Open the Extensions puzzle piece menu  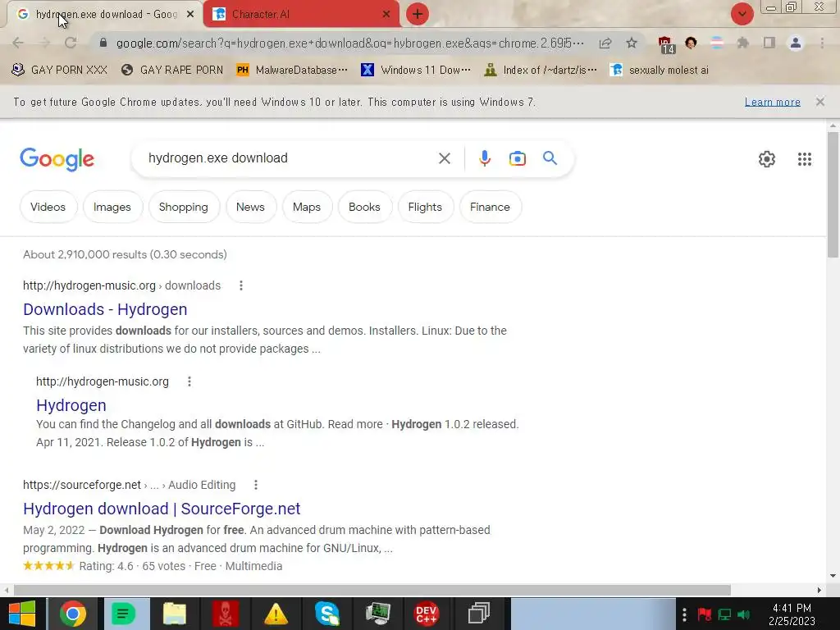click(742, 43)
